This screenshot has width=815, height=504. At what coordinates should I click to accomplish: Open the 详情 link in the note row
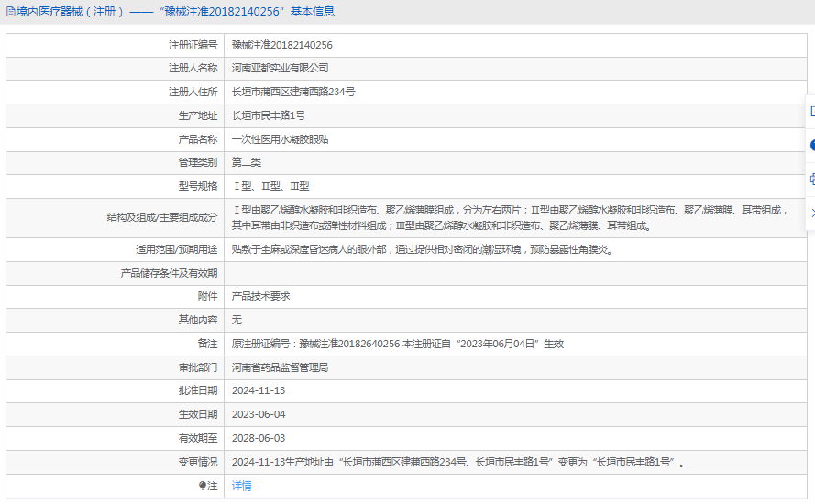(241, 486)
